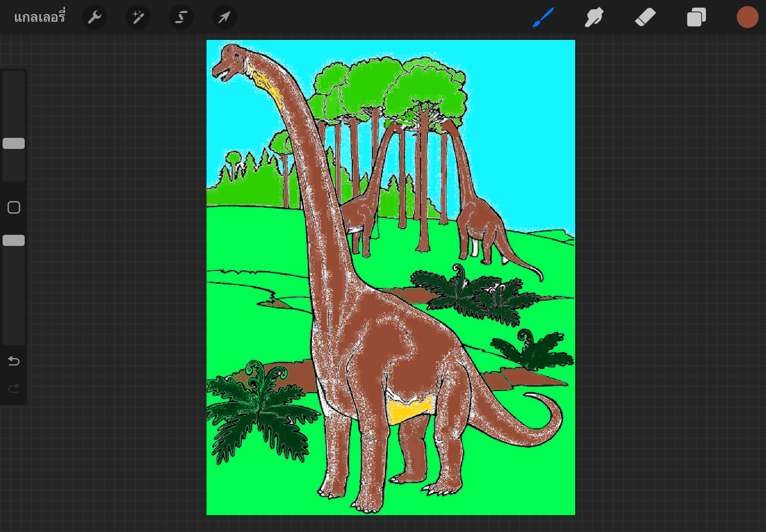Select the Eraser tool
Screen dimensions: 766x532
pyautogui.click(x=644, y=17)
